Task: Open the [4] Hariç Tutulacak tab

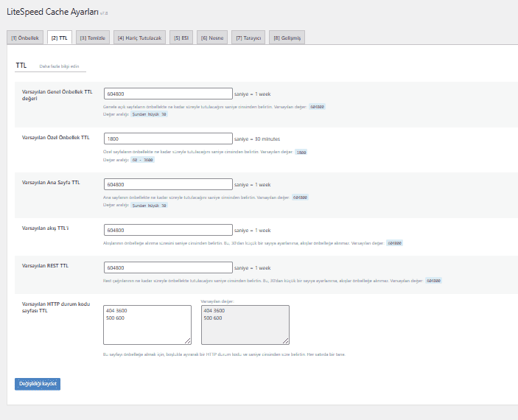Action: (140, 38)
